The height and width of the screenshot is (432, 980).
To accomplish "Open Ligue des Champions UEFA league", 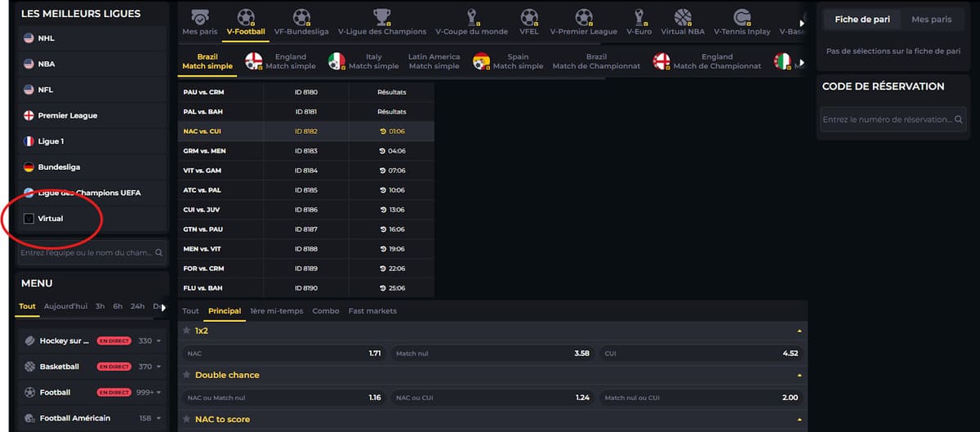I will pos(91,193).
